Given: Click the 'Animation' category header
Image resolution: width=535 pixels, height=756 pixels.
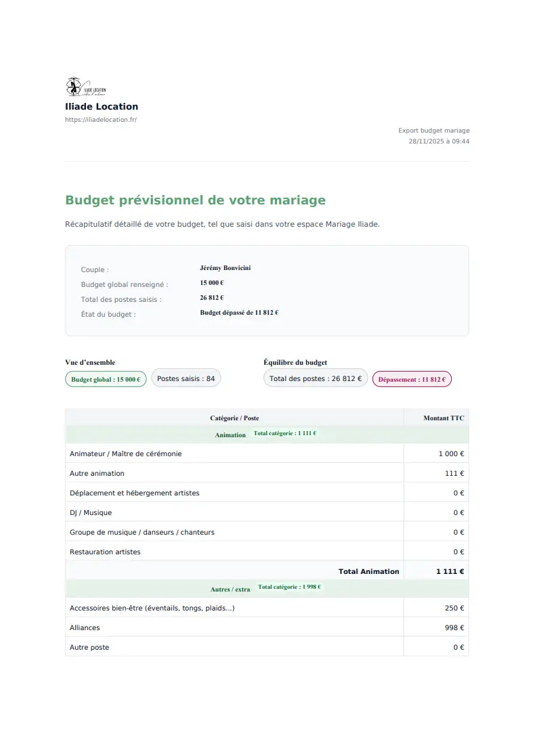Looking at the screenshot, I should click(230, 435).
